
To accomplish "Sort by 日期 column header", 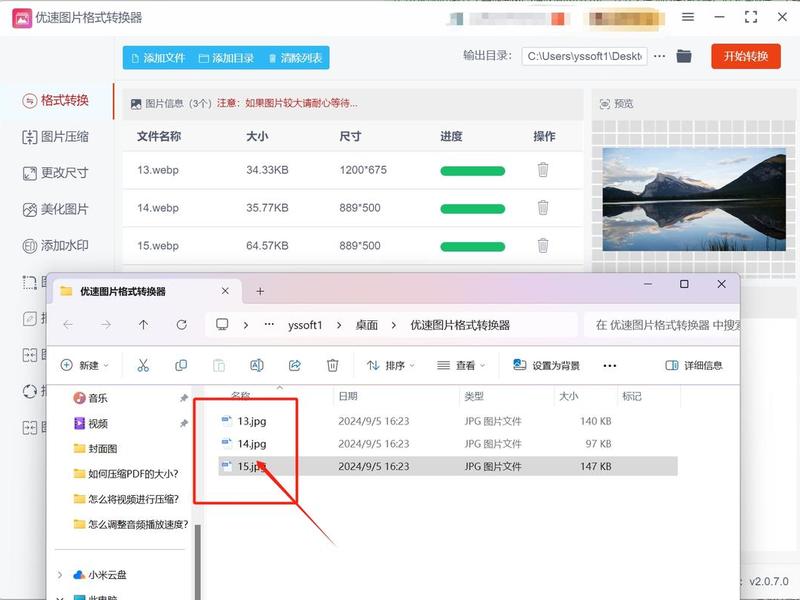I will (348, 396).
